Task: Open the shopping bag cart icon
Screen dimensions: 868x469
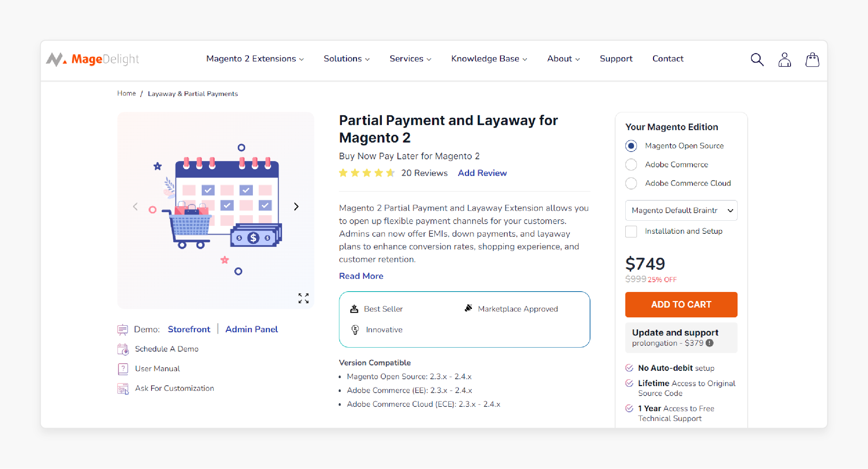Action: (x=812, y=59)
